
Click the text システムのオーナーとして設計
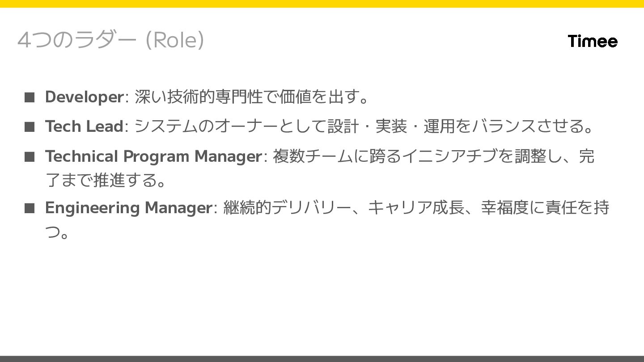pyautogui.click(x=246, y=126)
